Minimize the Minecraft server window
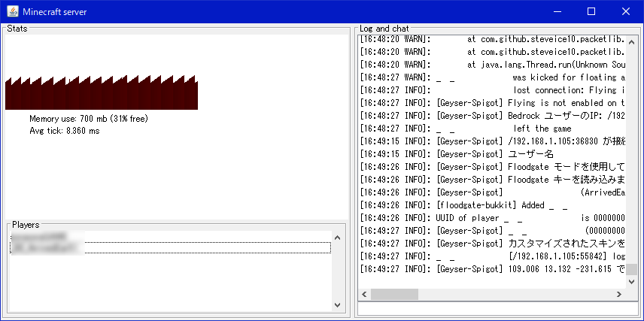 pos(557,11)
